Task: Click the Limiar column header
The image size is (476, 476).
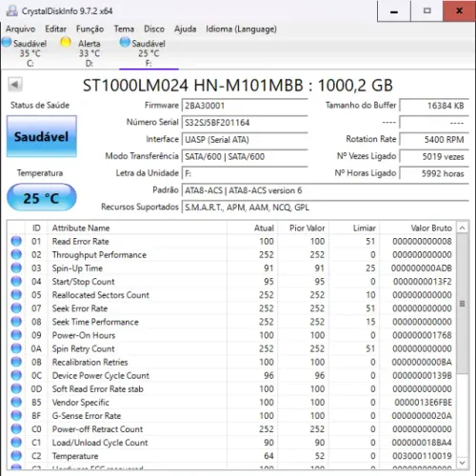Action: coord(354,228)
